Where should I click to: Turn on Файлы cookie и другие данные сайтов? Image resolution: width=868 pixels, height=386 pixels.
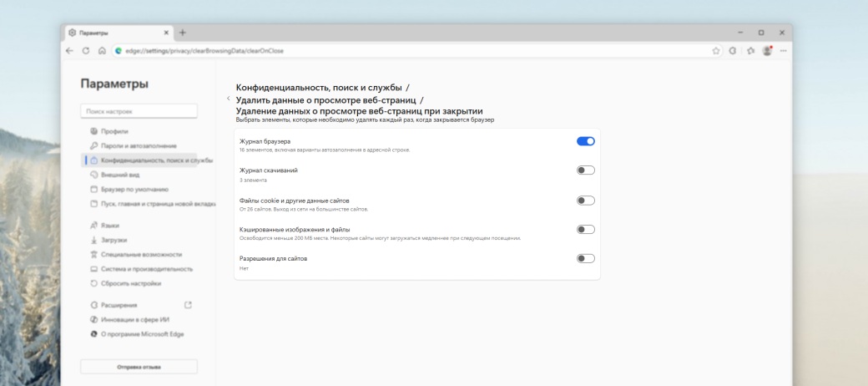tap(585, 200)
